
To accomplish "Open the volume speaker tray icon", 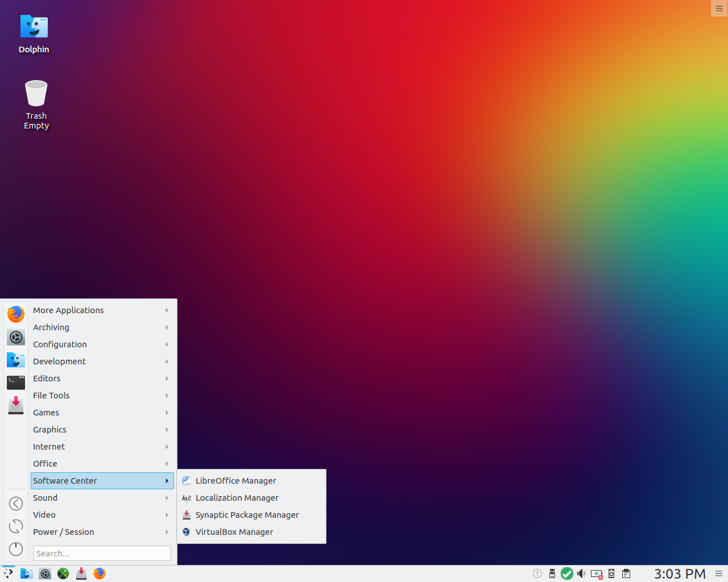I will click(581, 573).
